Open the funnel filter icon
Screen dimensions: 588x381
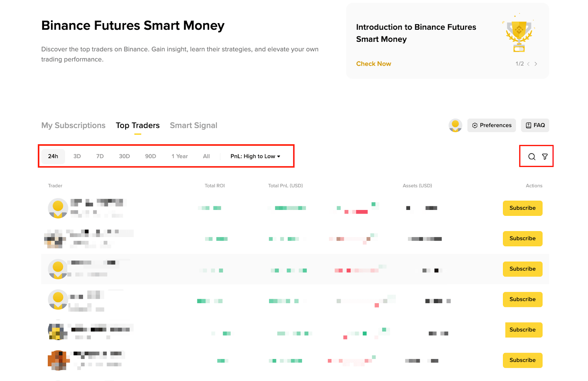coord(545,157)
